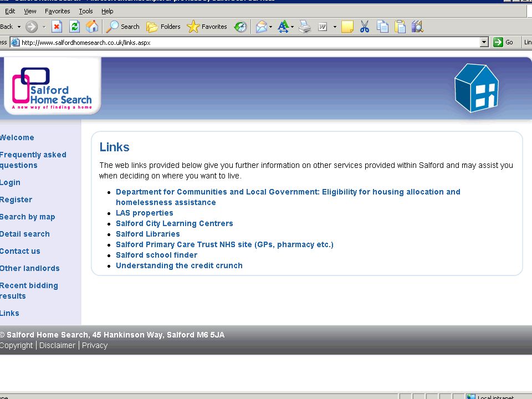Viewport: 532px width, 399px height.
Task: Open Contact us sidebar link
Action: pyautogui.click(x=20, y=251)
